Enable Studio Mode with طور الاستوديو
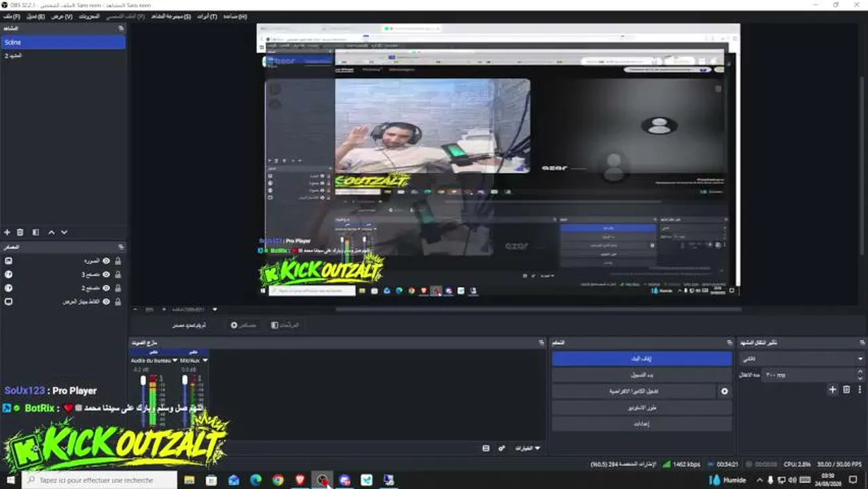868x489 pixels. click(641, 407)
